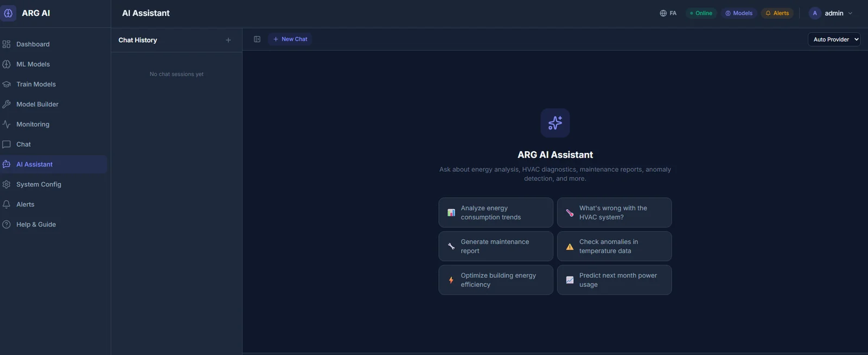This screenshot has height=355, width=868.
Task: Click the Help & Guide question mark icon
Action: click(7, 224)
